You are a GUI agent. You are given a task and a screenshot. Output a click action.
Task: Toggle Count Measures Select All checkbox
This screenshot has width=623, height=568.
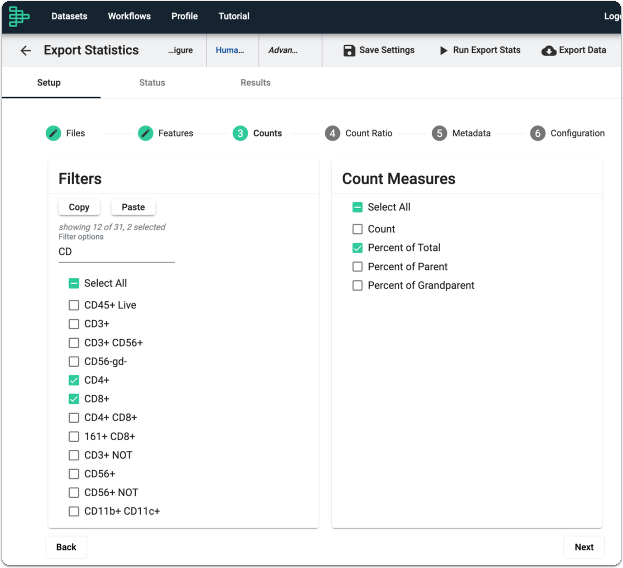point(358,207)
